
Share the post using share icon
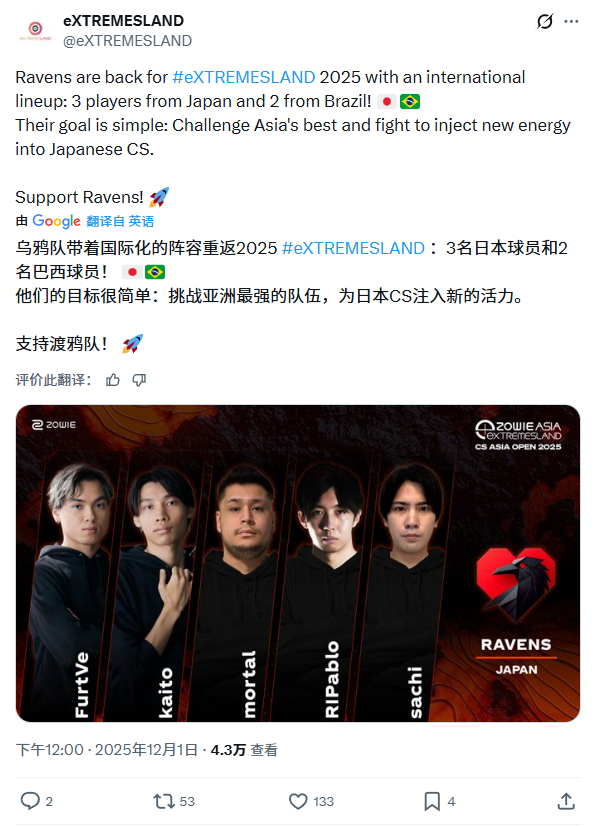(566, 801)
